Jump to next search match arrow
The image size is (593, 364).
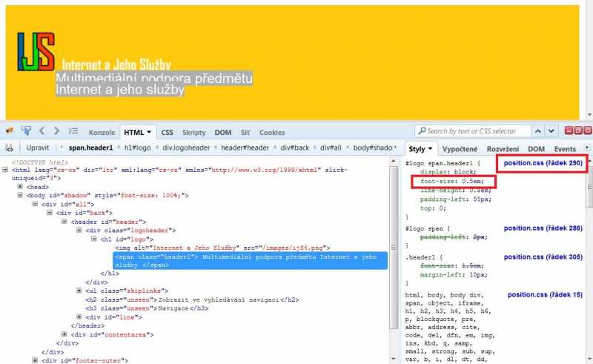click(x=551, y=131)
